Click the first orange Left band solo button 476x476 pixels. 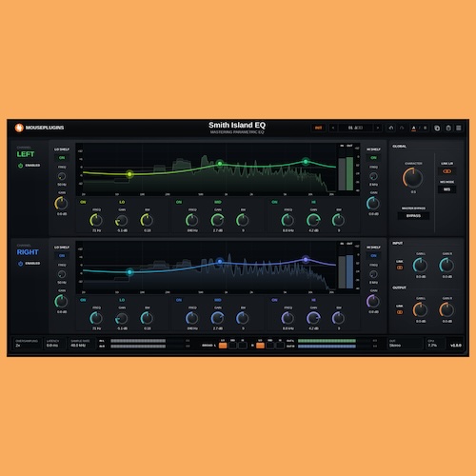[223, 346]
